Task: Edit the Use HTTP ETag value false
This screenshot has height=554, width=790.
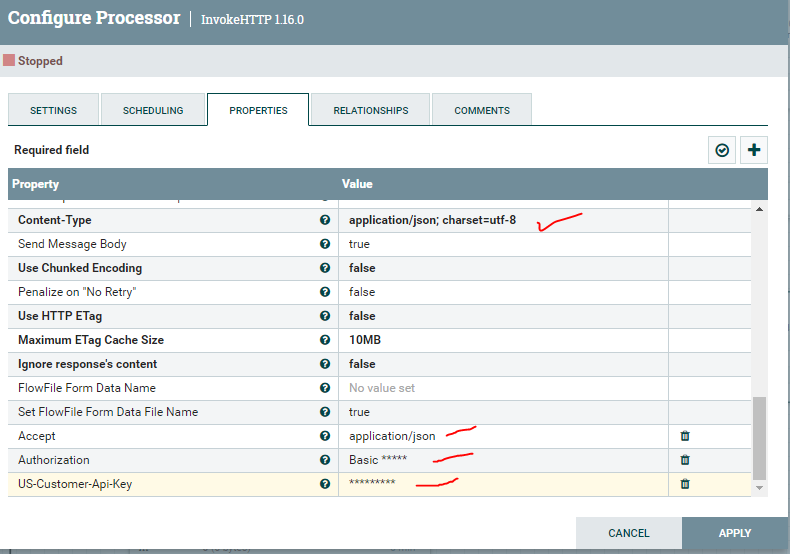Action: (x=362, y=316)
